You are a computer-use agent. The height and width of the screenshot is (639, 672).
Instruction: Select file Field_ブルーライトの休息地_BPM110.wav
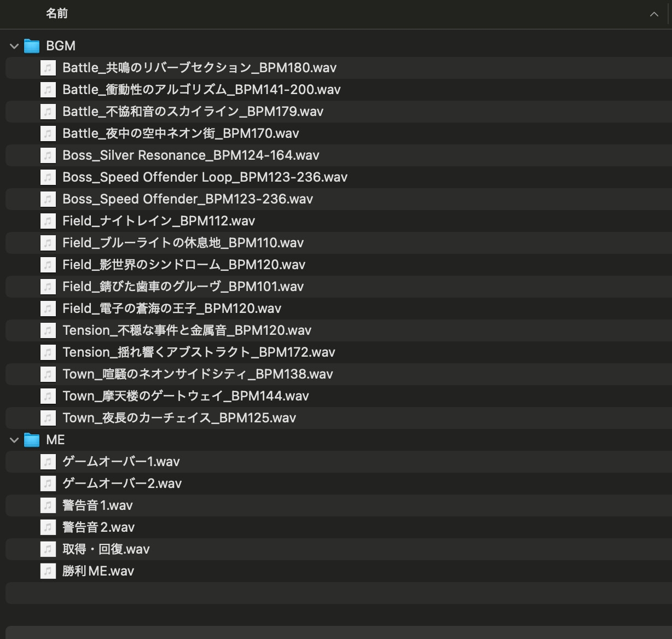tap(183, 243)
